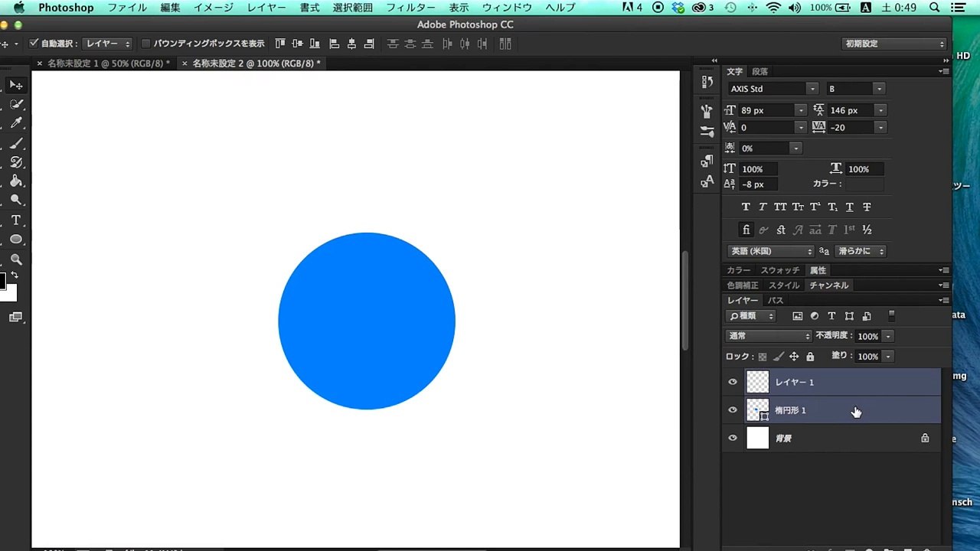Switch to the スウォッチ panel tab
This screenshot has width=980, height=551.
(779, 270)
